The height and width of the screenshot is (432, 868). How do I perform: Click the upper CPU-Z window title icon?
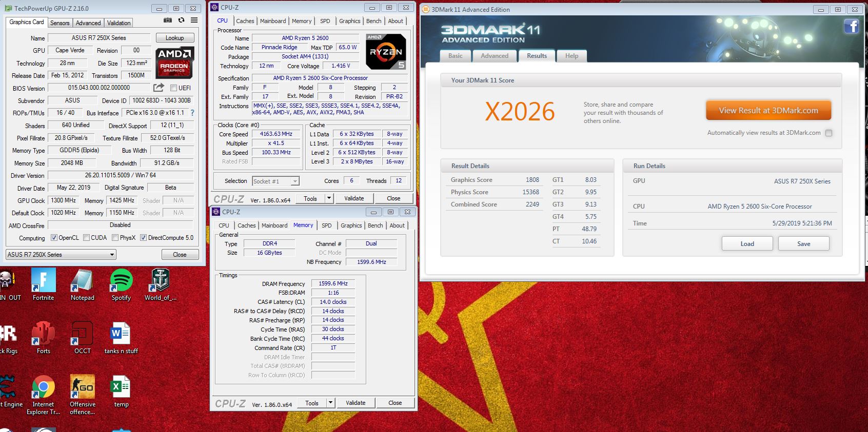tap(215, 7)
